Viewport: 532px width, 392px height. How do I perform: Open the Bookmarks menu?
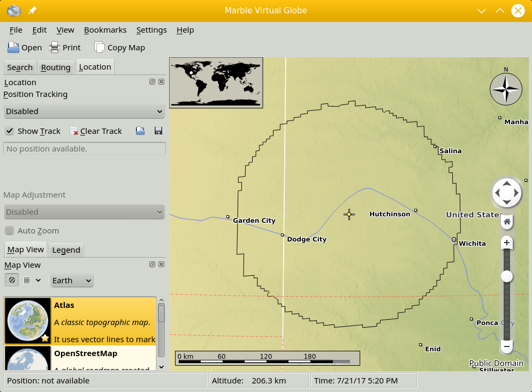(105, 30)
